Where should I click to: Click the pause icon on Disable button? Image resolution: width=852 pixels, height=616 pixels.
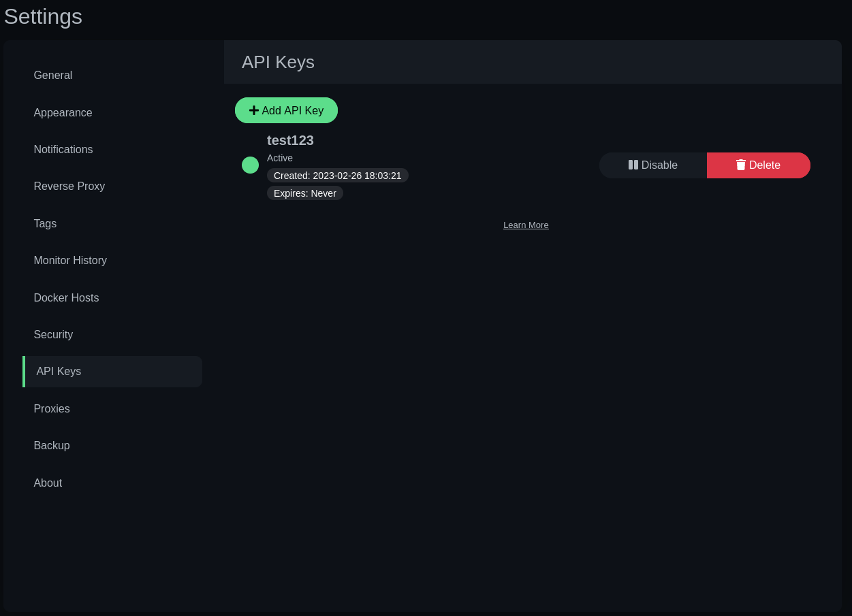pyautogui.click(x=633, y=165)
